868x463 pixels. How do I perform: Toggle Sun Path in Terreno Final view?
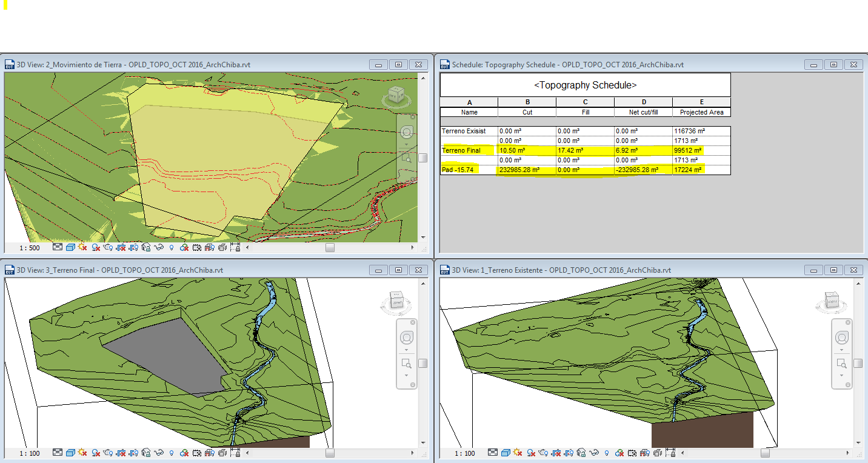(82, 453)
